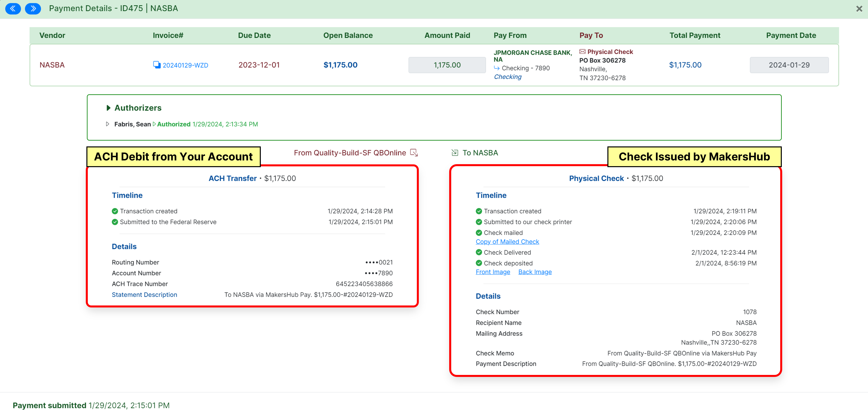Expand the Authorized status triangle
Screen dimensions: 868x414
click(154, 124)
